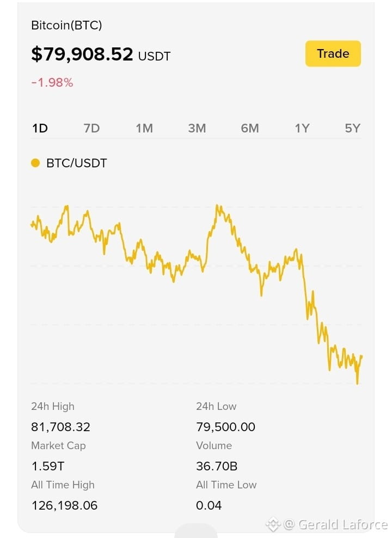
Task: Click the 24h High value 81,708.32
Action: tap(60, 427)
